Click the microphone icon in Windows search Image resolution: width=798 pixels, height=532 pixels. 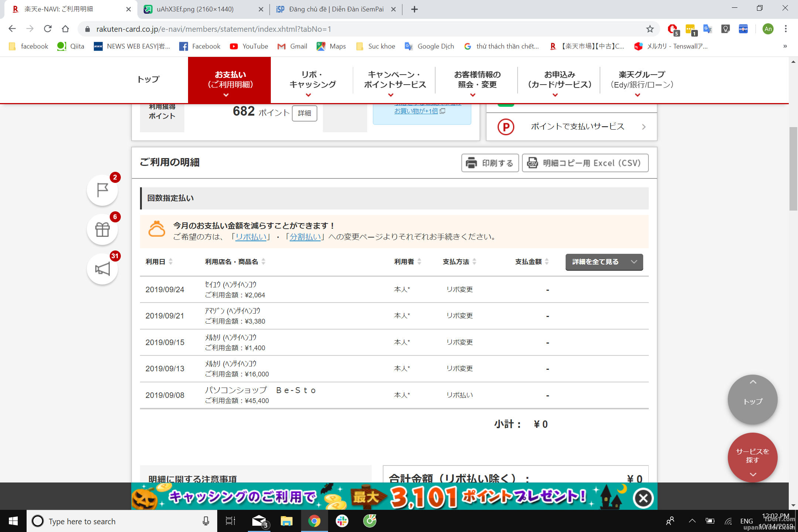206,521
